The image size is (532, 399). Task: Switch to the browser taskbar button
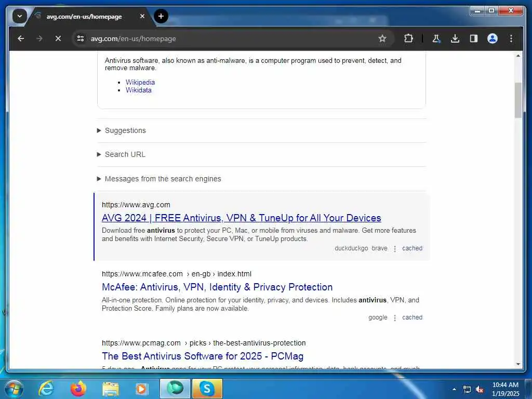(175, 389)
